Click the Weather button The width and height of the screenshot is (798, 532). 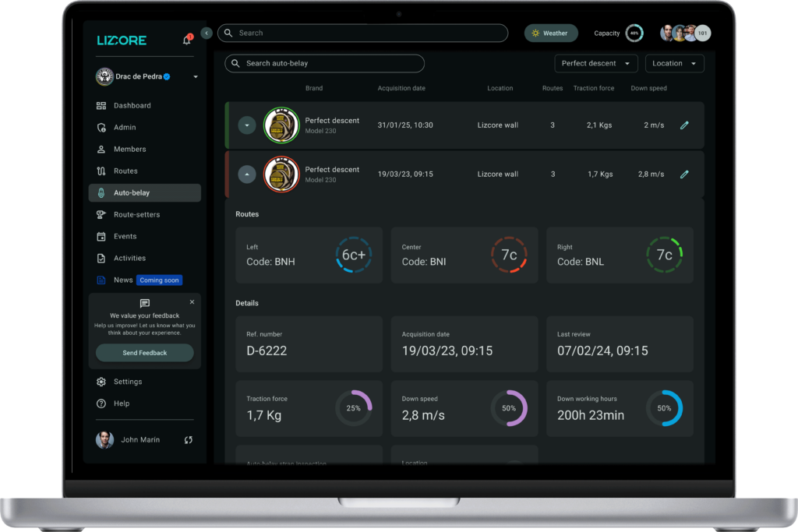[x=551, y=33]
